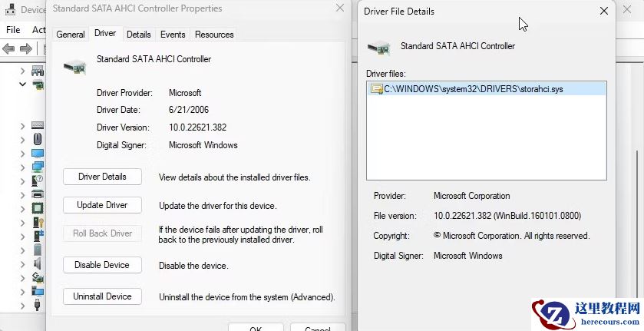Click controller icon in Properties dialog header
The width and height of the screenshot is (644, 331).
74,67
